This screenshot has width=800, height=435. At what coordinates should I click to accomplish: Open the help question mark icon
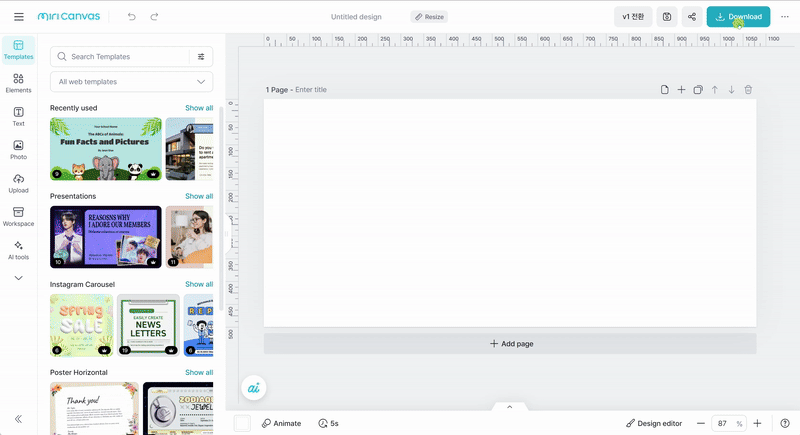[x=784, y=423]
